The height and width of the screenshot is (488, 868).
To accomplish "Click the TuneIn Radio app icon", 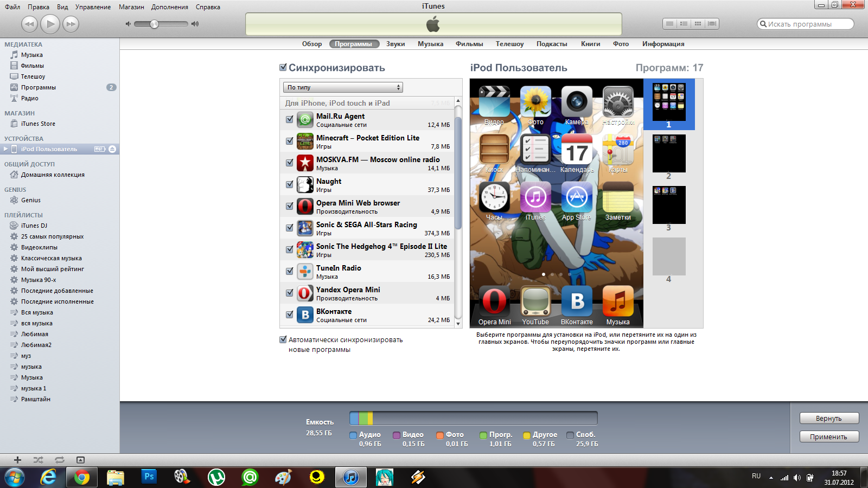I will pyautogui.click(x=305, y=271).
